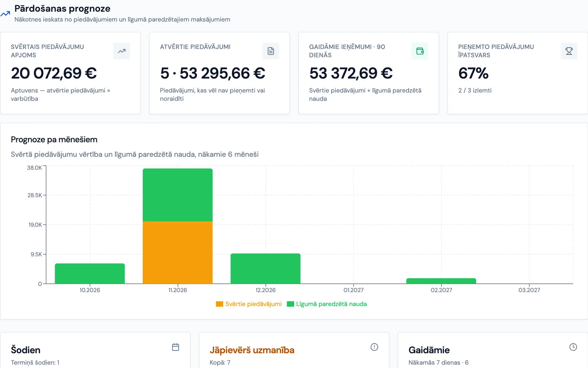Viewport: 588px width, 368px height.
Task: Click the green bar for 10.2026
Action: tap(90, 273)
